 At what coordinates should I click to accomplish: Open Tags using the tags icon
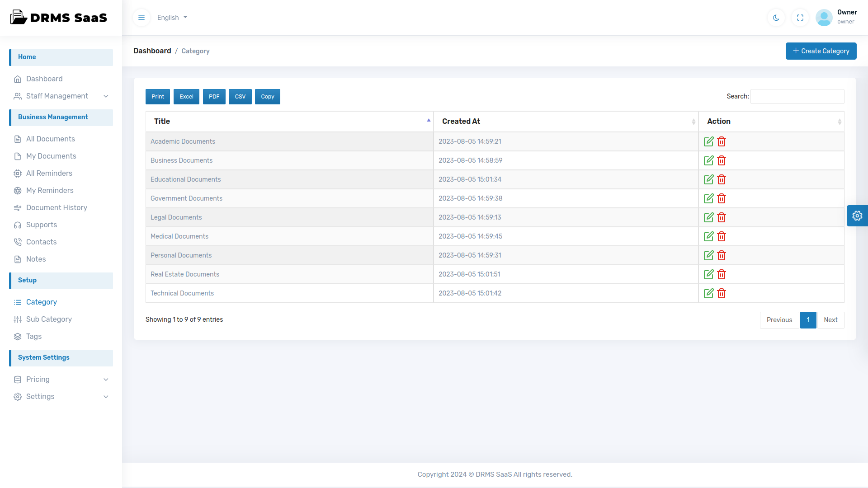coord(18,337)
